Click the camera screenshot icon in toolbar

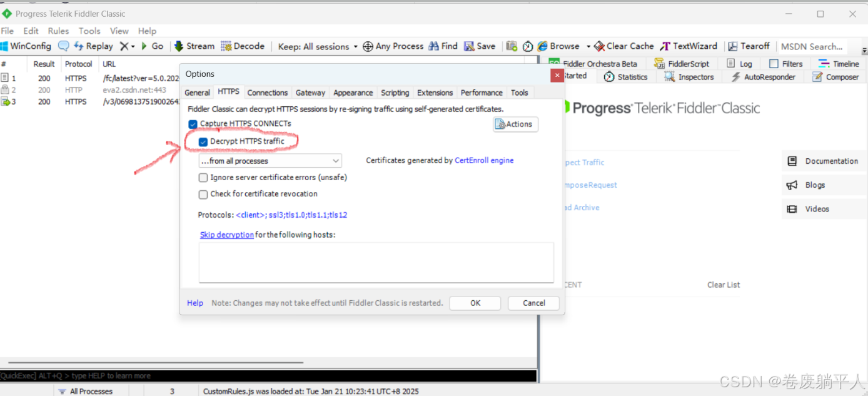(x=512, y=46)
